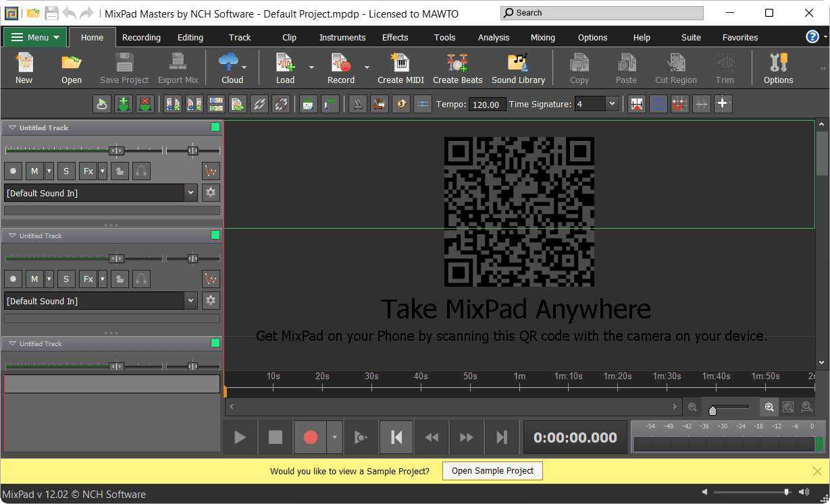Click the Search box in title bar
Viewport: 830px width, 504px height.
coord(602,13)
